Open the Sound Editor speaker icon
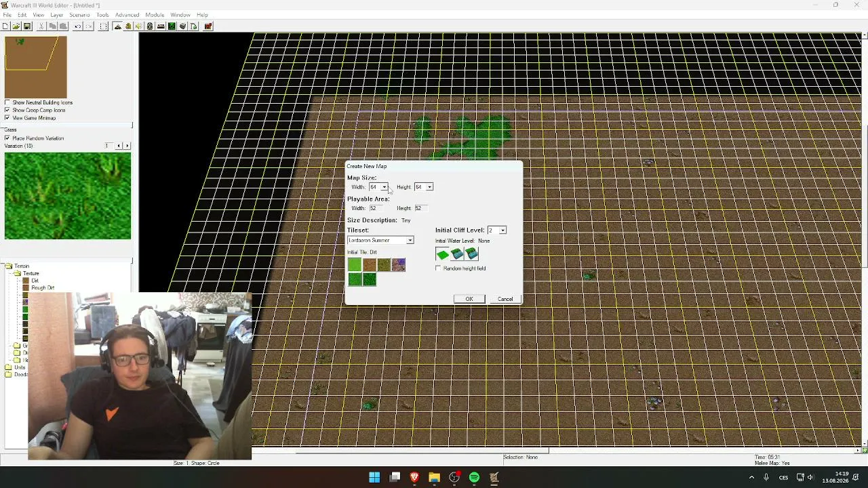The width and height of the screenshot is (868, 488). [x=139, y=26]
